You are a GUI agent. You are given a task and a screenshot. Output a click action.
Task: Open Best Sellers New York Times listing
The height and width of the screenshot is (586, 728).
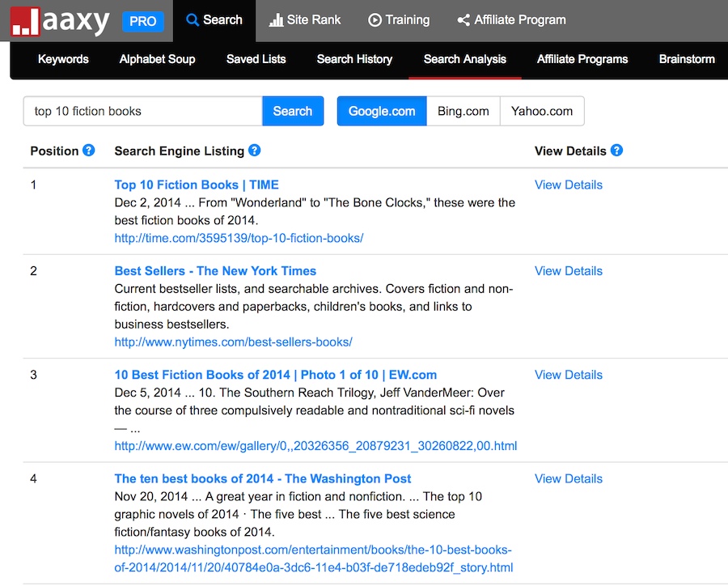[215, 271]
